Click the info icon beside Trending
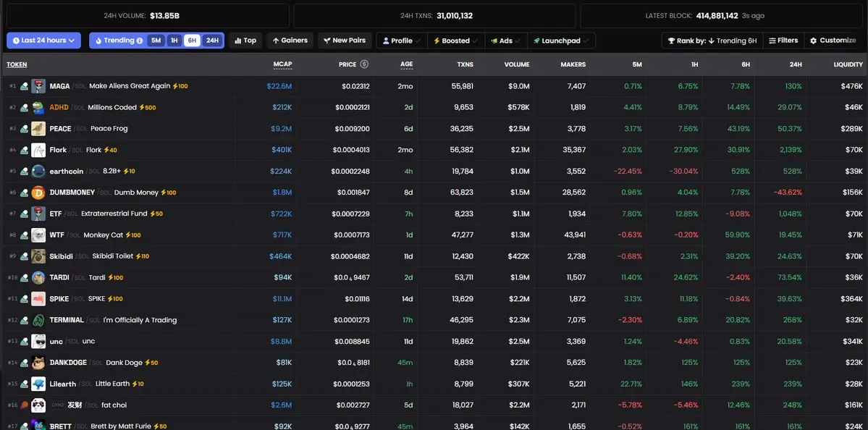Screen dimensions: 868x430 140,41
